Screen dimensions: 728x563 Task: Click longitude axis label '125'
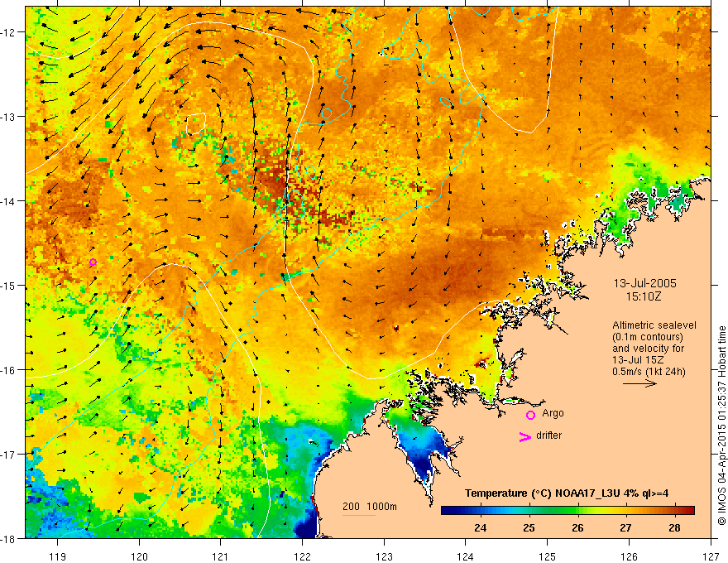coord(548,556)
